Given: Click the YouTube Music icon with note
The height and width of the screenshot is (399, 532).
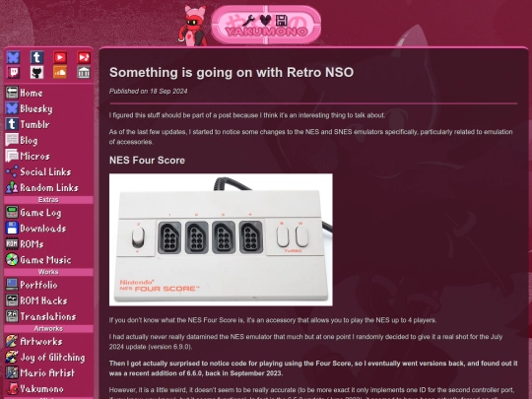Looking at the screenshot, I should point(84,57).
